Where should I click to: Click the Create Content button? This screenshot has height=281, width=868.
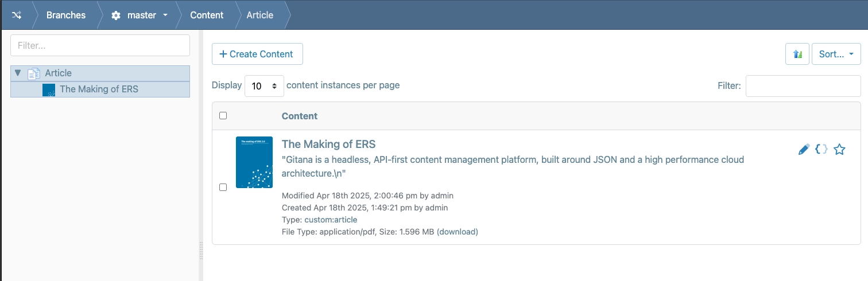[x=257, y=54]
